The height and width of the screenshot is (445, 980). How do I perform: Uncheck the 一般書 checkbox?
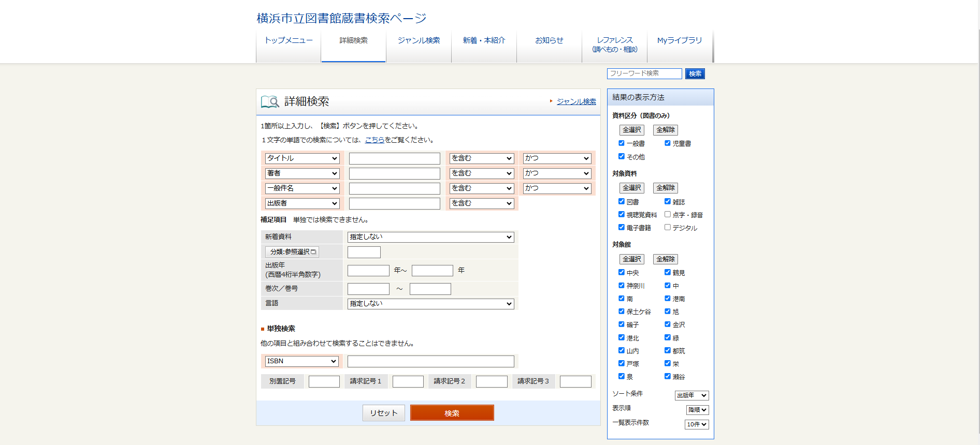pyautogui.click(x=622, y=143)
